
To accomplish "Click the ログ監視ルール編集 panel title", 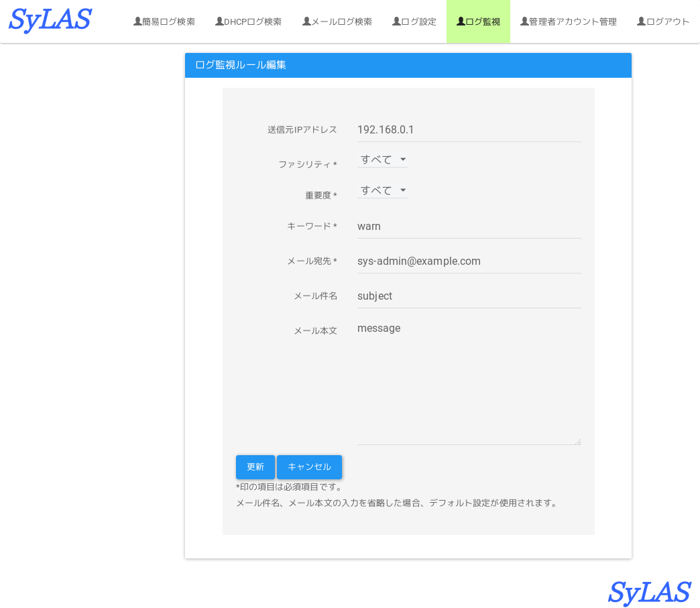I will pos(241,65).
